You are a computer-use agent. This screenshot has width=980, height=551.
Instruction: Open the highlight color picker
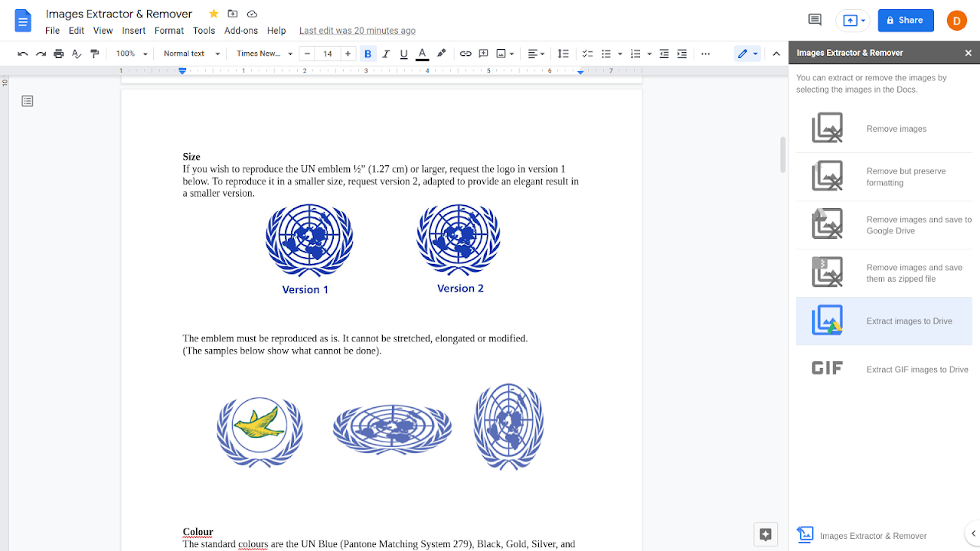[x=441, y=54]
